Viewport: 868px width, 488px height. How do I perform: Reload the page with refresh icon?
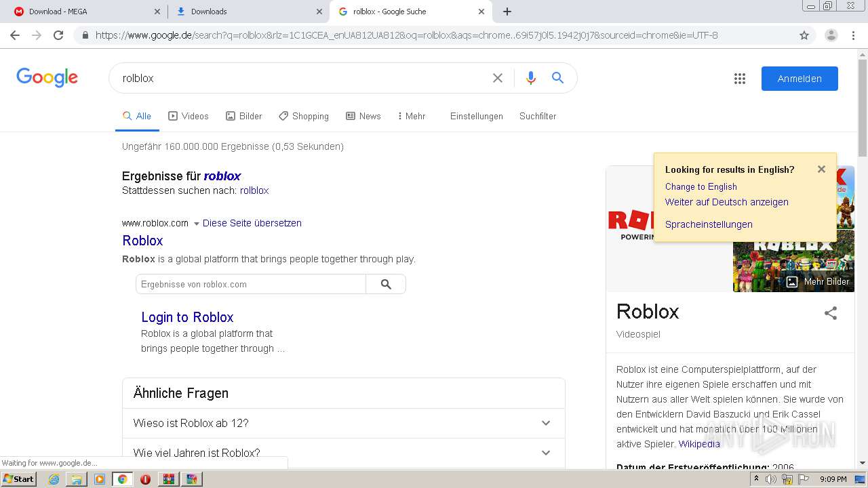coord(58,35)
